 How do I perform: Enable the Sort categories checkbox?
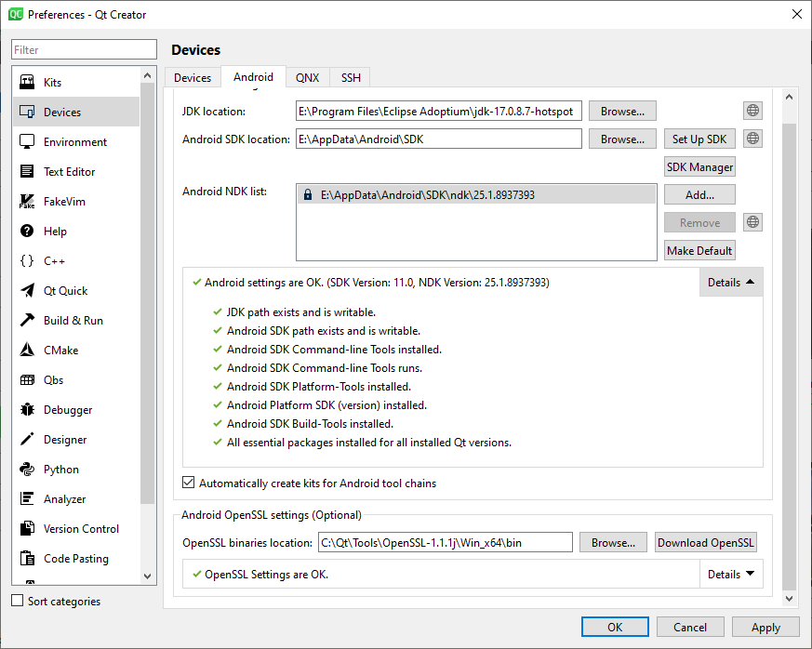pyautogui.click(x=17, y=602)
